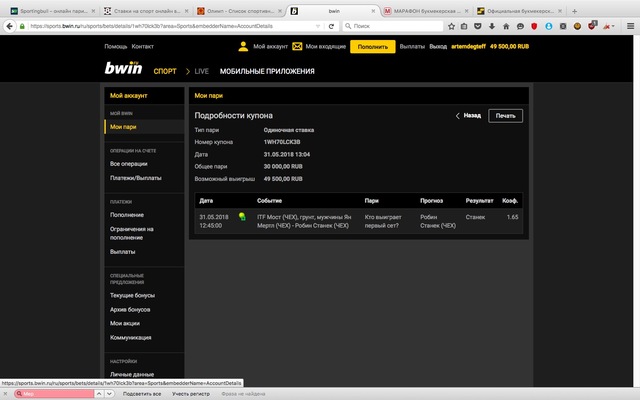
Task: Log out with the Выход link
Action: pyautogui.click(x=438, y=47)
